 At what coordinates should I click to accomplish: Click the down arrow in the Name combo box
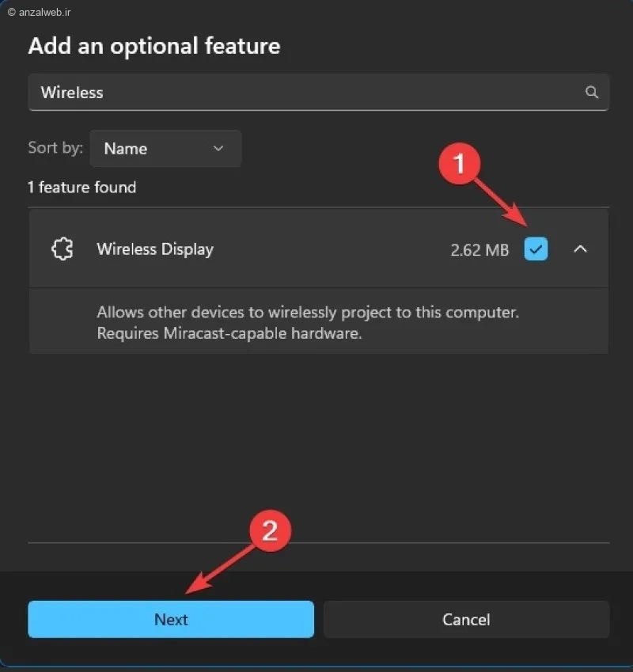218,149
